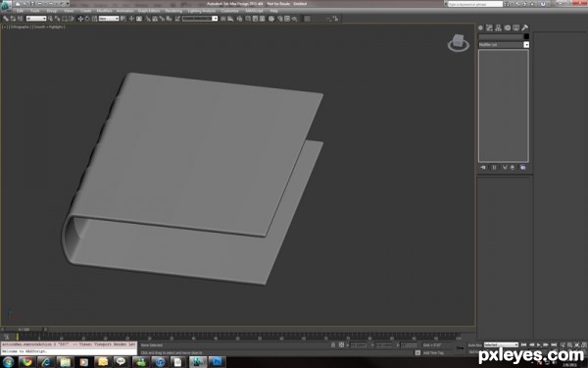Click the Y coordinate field
Image resolution: width=588 pixels, height=368 pixels.
click(x=383, y=345)
